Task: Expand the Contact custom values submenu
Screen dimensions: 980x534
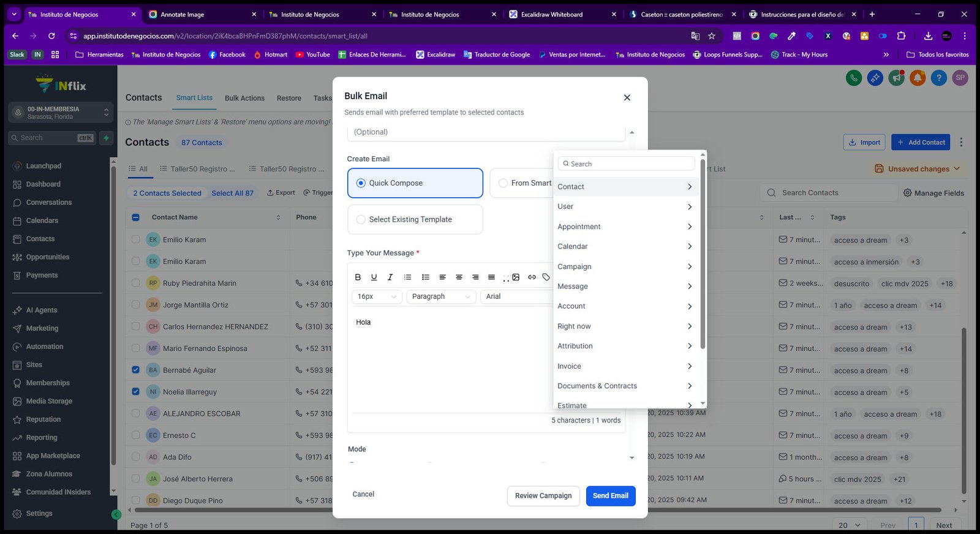Action: [x=627, y=187]
